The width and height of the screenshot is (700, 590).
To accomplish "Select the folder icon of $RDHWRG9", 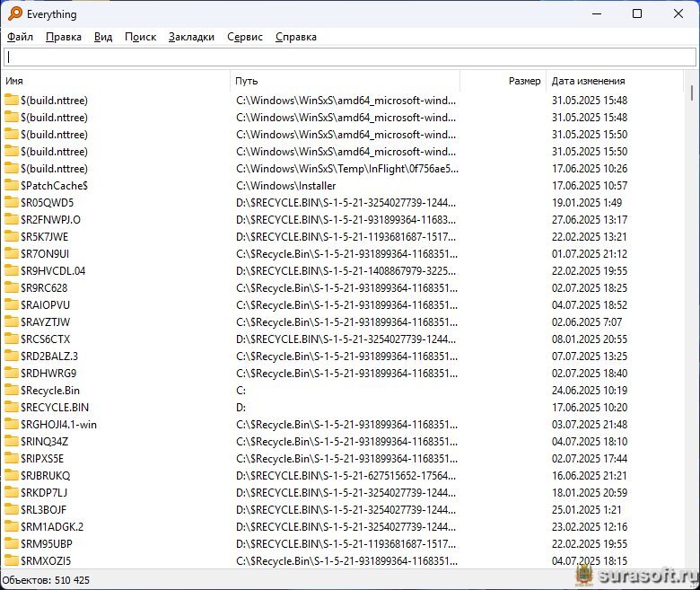I will tap(12, 373).
